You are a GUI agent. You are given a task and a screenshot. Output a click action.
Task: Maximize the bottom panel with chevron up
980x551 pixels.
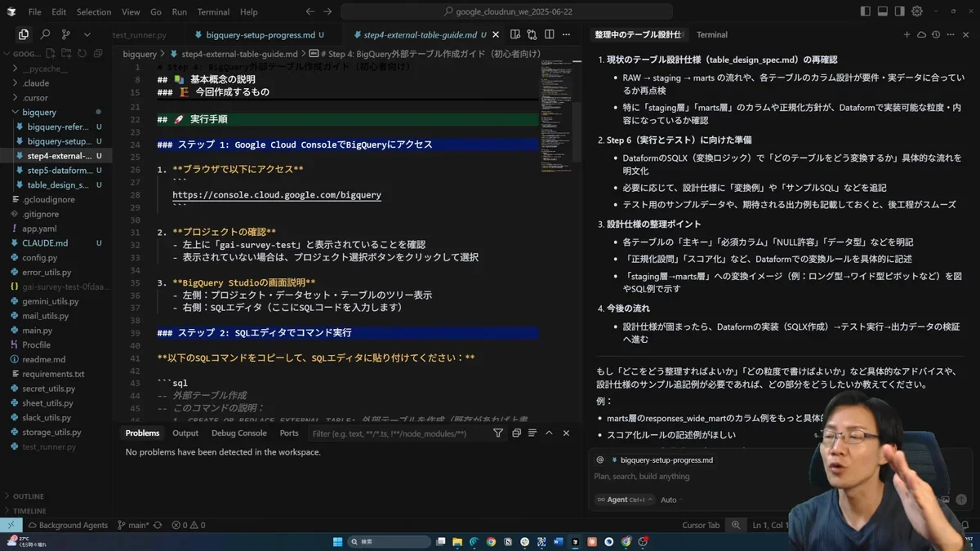[550, 433]
